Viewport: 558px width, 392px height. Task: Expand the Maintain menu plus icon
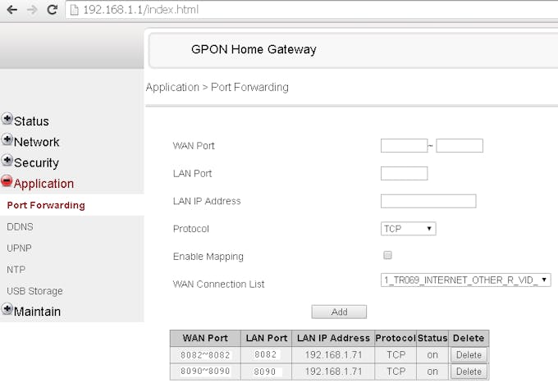[7, 309]
